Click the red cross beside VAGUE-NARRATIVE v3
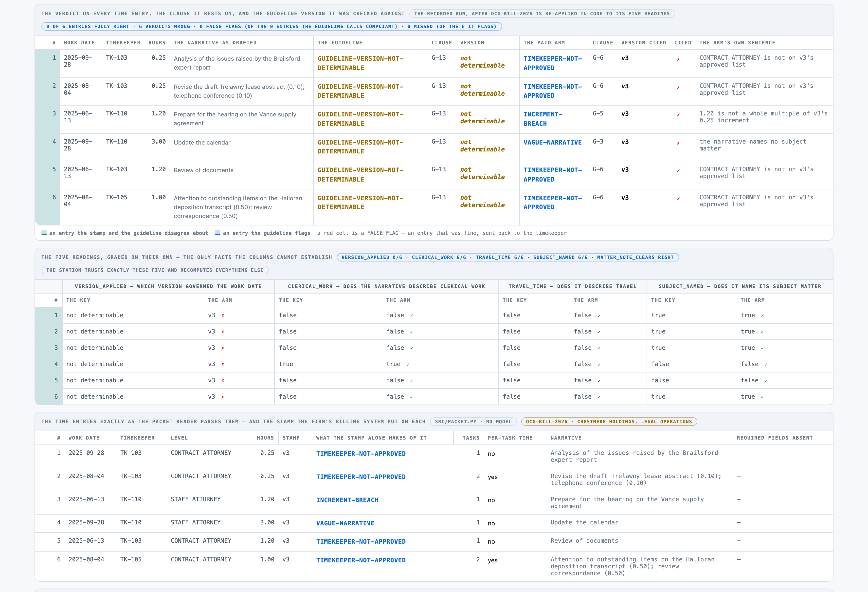 coord(678,143)
